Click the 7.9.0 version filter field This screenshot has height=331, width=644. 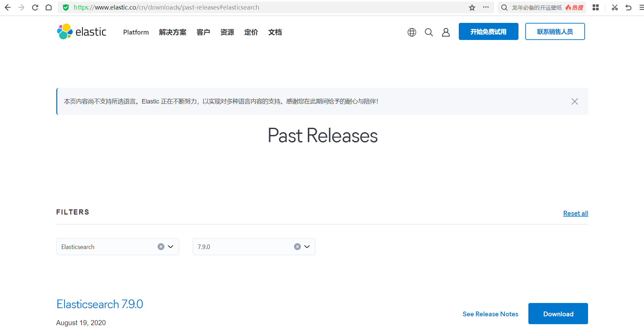point(254,247)
